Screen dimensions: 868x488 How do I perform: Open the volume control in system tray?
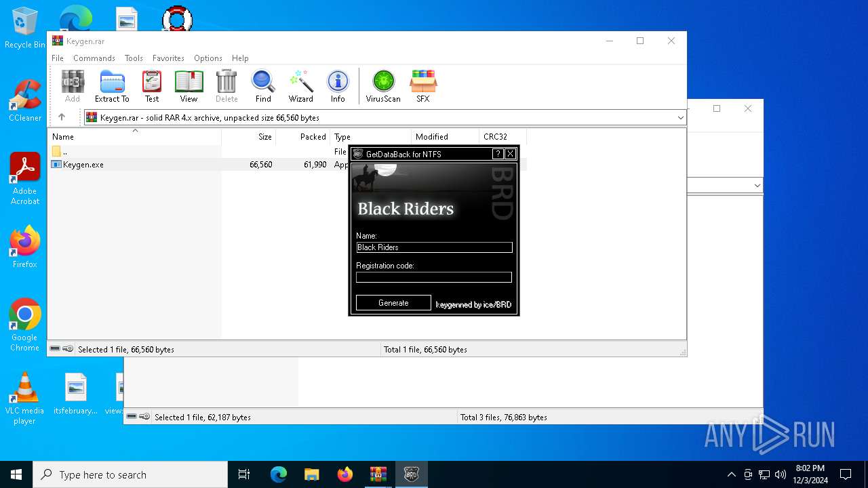click(x=781, y=474)
